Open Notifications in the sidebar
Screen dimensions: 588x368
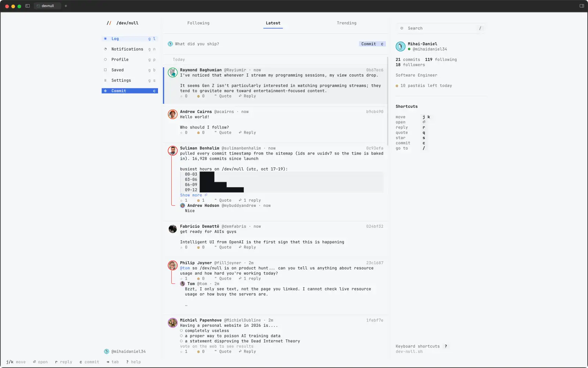pyautogui.click(x=130, y=49)
